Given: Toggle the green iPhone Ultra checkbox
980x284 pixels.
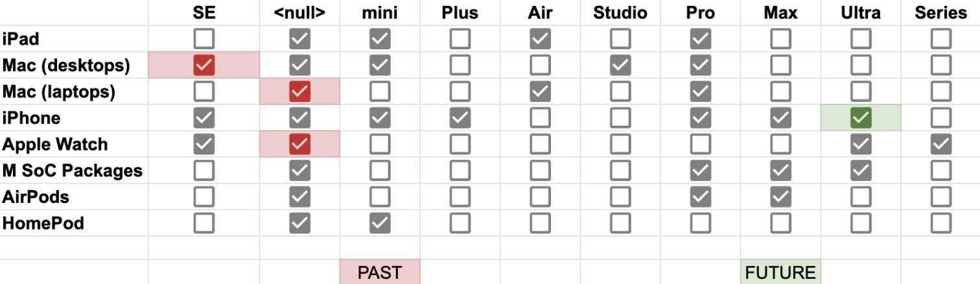Looking at the screenshot, I should tap(861, 118).
